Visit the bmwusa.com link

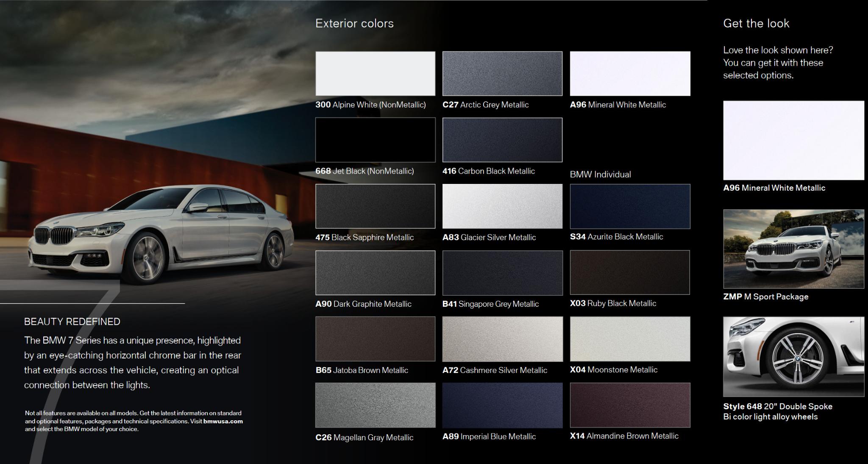tap(223, 421)
